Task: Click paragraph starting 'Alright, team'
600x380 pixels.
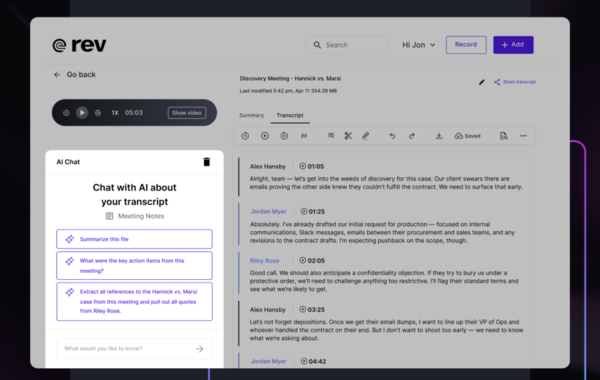Action: (386, 183)
